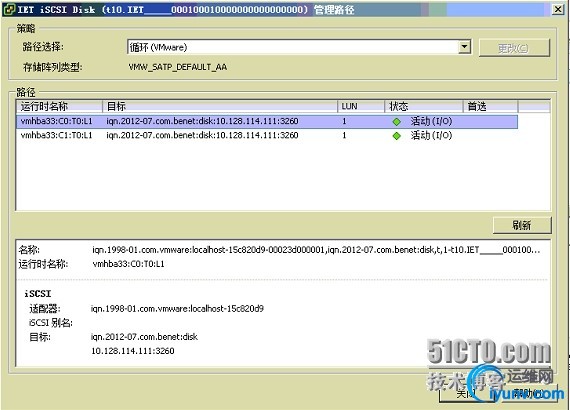Click 活动 (I/O) status in the C0 row
This screenshot has width=570, height=410.
pos(431,121)
